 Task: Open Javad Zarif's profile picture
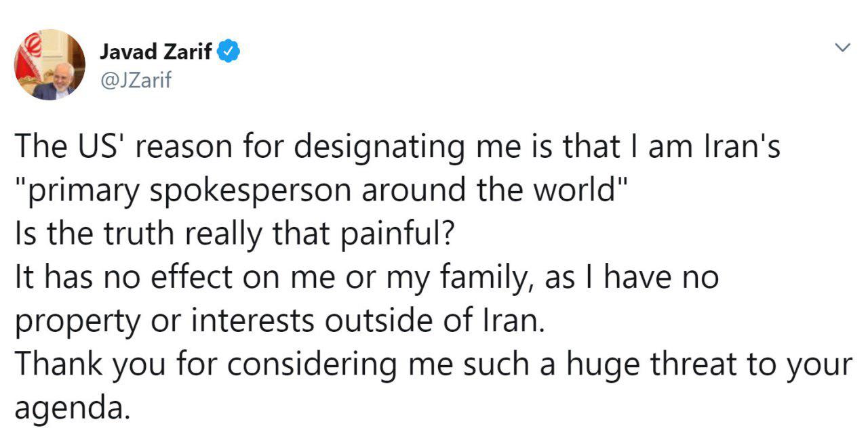click(x=50, y=66)
